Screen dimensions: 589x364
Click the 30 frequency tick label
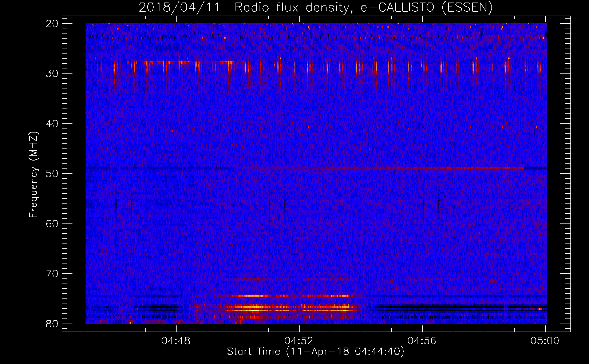tap(52, 74)
